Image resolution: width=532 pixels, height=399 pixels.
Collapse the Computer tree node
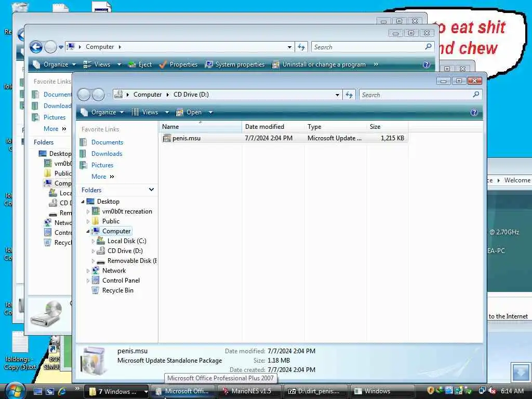[88, 231]
